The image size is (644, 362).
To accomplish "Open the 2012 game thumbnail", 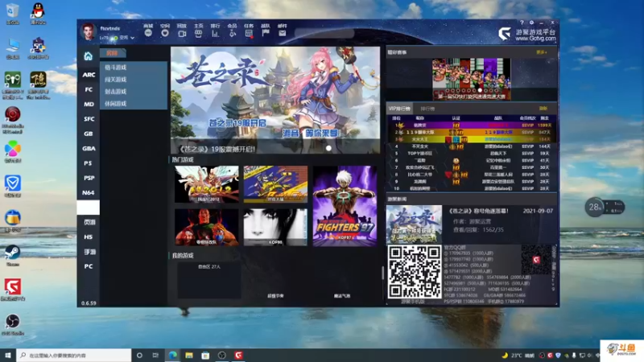I will tap(207, 184).
